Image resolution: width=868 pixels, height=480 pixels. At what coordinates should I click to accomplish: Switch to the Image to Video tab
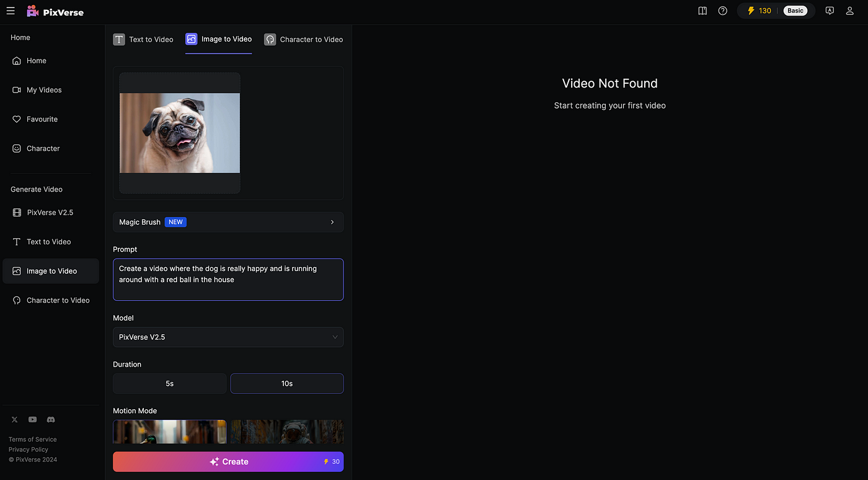point(218,39)
